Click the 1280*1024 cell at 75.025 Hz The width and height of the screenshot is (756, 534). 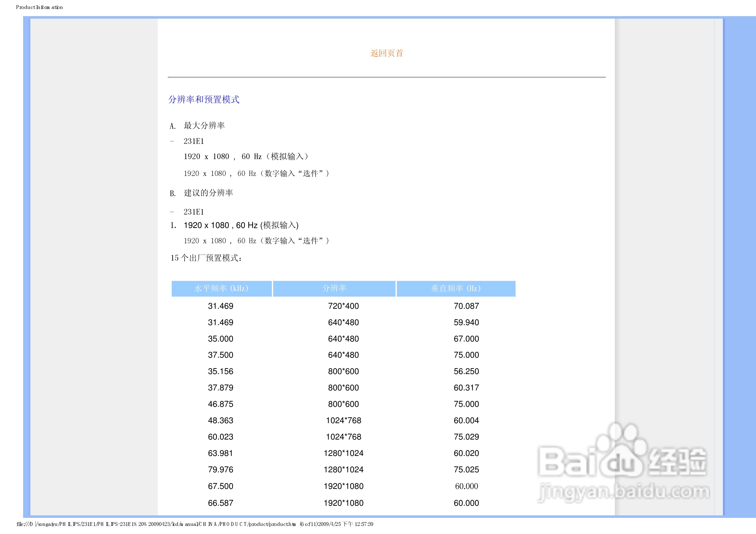[x=343, y=470]
